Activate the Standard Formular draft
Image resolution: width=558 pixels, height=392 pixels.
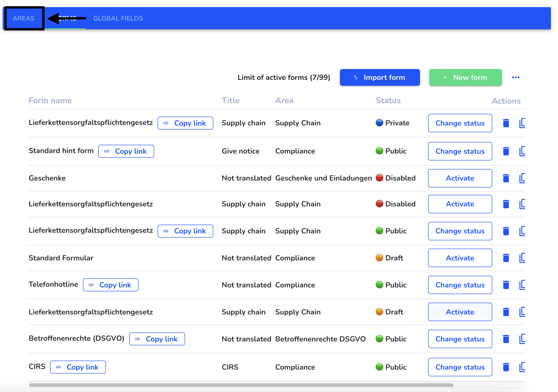pyautogui.click(x=460, y=258)
